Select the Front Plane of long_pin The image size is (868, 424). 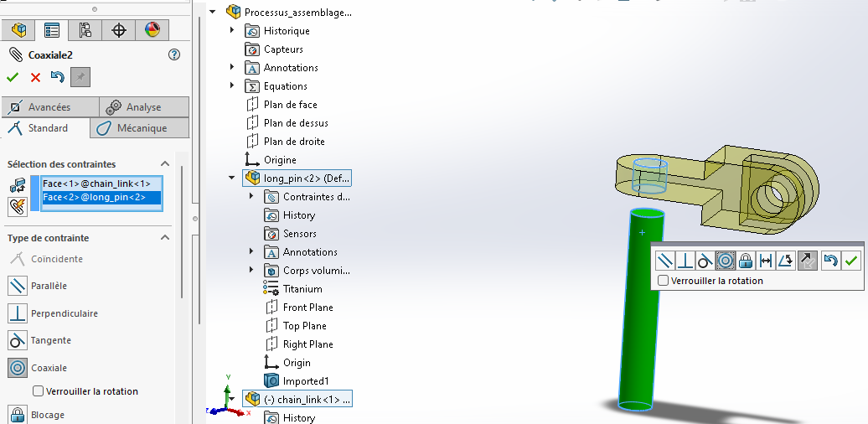pos(298,308)
